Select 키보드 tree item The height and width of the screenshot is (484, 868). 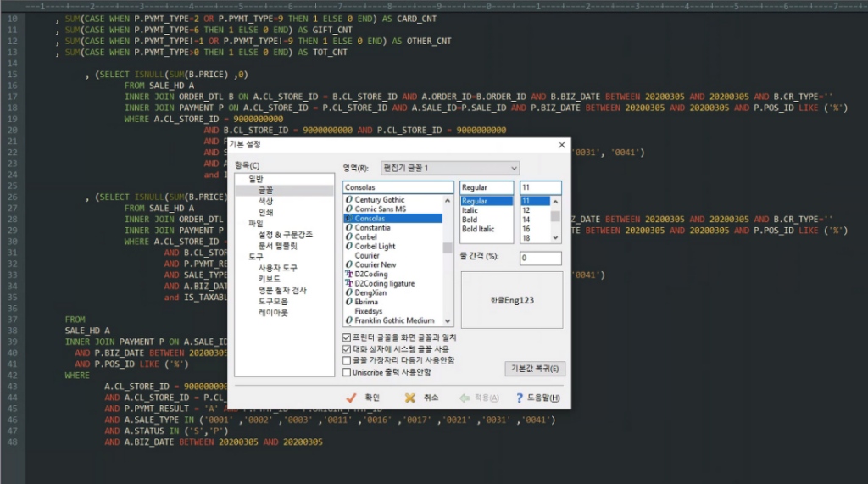point(270,279)
